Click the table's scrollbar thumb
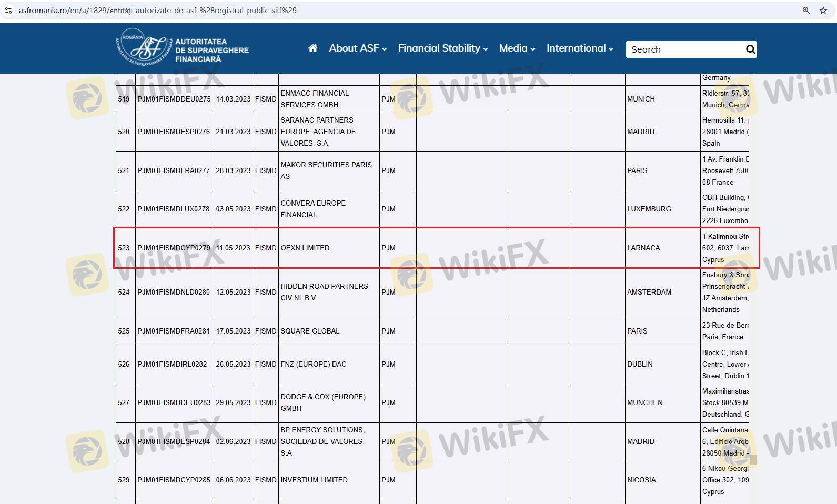Screen dimensions: 837x504 [753, 460]
